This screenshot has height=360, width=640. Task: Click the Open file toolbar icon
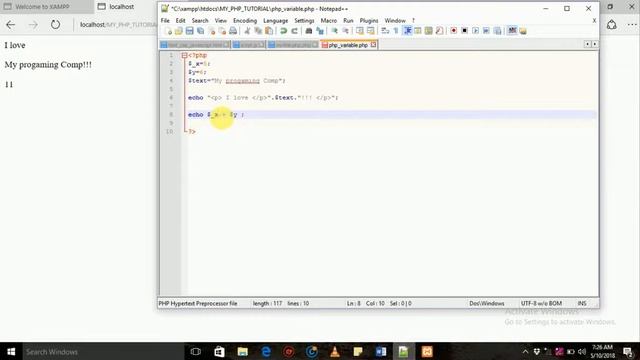click(179, 31)
